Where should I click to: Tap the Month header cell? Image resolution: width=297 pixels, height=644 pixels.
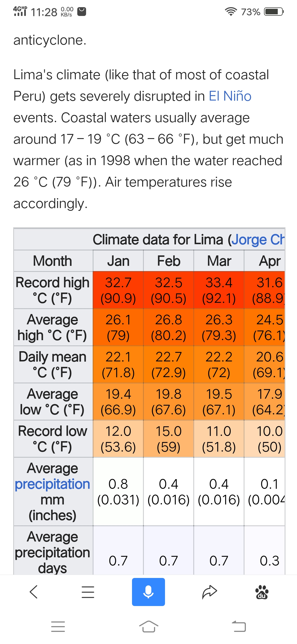click(x=53, y=261)
